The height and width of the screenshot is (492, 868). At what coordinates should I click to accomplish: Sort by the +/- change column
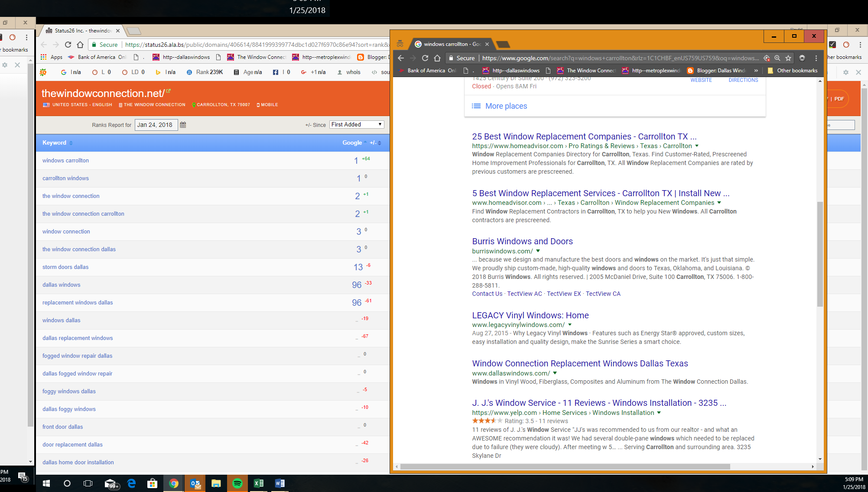[375, 143]
